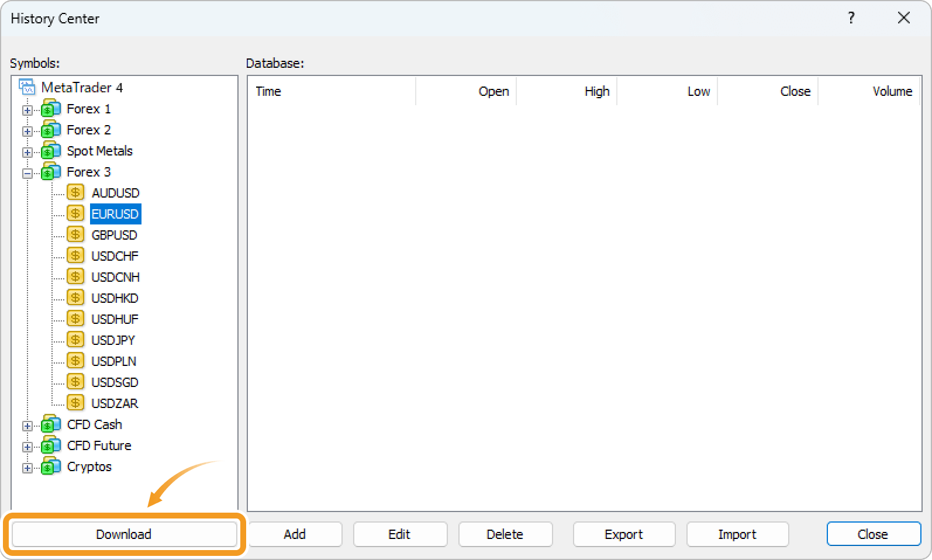Select the CFD Cash label
Screen dimensions: 932x560
pyautogui.click(x=95, y=424)
